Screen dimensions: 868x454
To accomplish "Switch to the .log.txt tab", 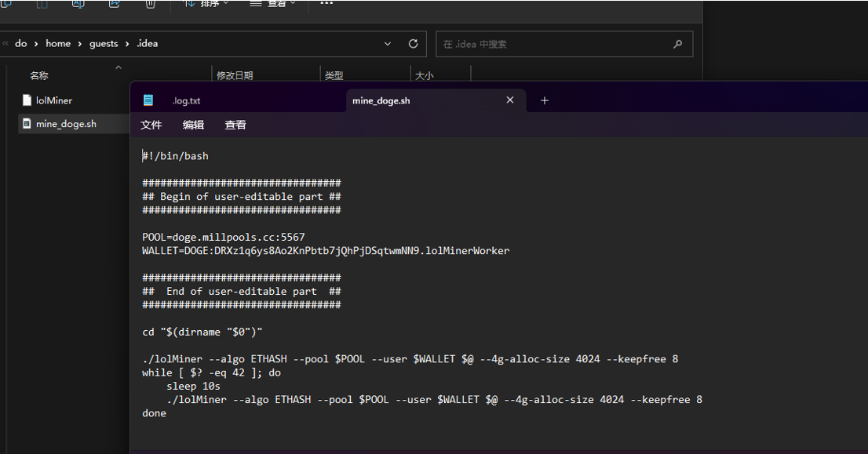I will tap(186, 100).
